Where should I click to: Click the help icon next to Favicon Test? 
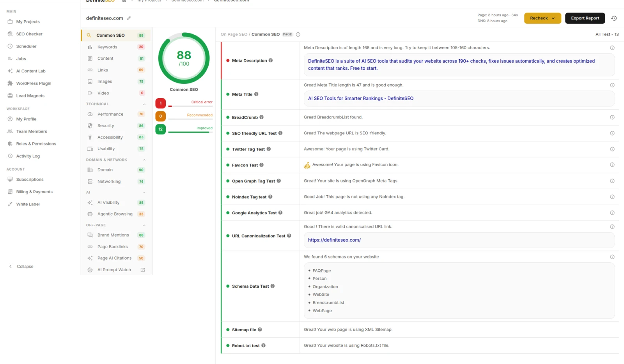[x=262, y=165]
